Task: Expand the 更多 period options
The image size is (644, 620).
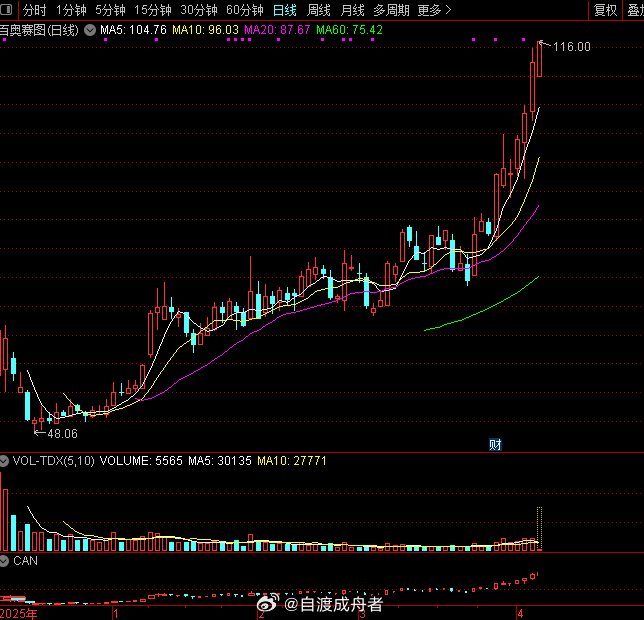Action: click(435, 10)
